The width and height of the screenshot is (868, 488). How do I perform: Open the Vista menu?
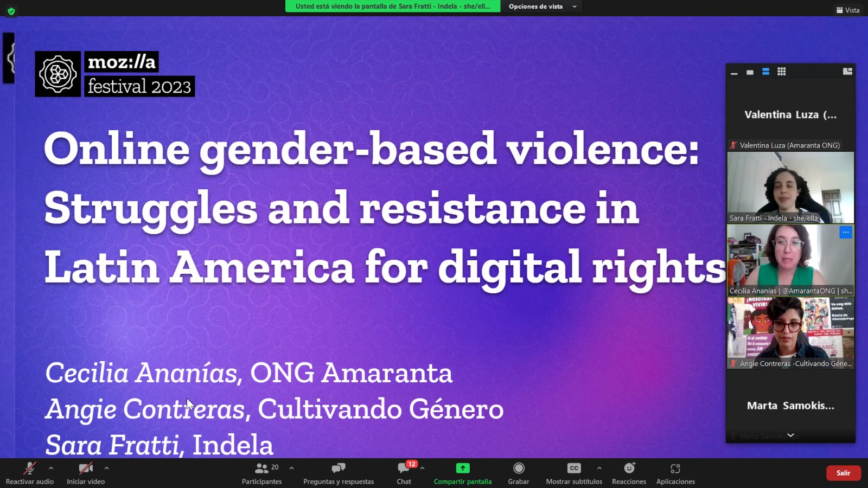[x=847, y=10]
